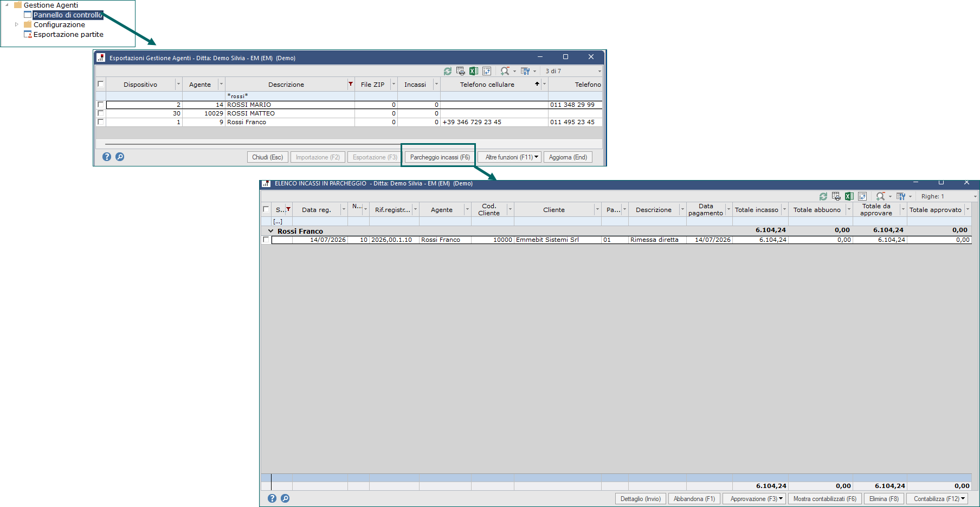Open File ZIP column dropdown arrow
The height and width of the screenshot is (507, 980).
394,84
